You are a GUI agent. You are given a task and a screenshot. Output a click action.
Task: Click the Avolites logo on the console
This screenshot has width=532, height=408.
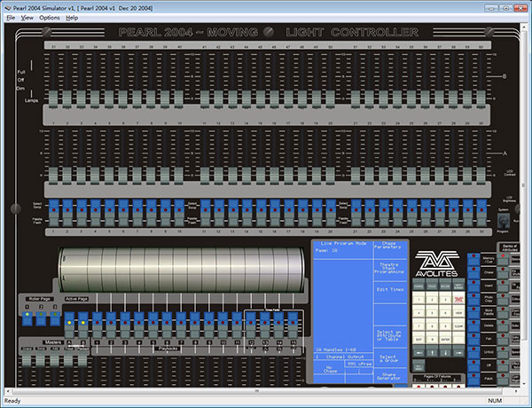tap(437, 263)
